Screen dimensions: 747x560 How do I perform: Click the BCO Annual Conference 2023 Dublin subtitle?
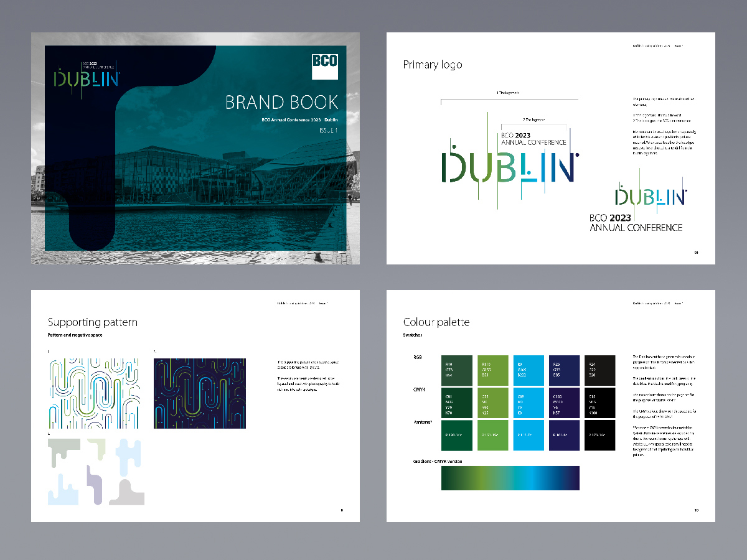[300, 119]
